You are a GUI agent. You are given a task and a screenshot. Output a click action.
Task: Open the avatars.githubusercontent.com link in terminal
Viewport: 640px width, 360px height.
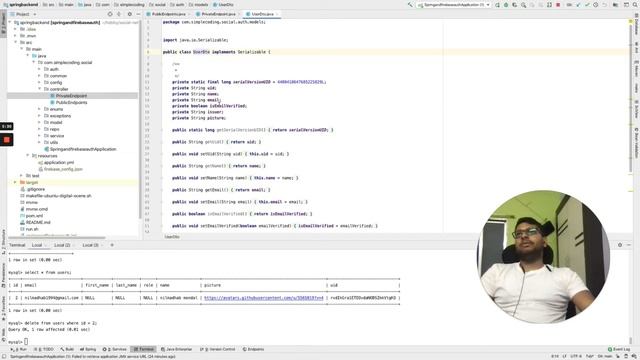coord(264,298)
